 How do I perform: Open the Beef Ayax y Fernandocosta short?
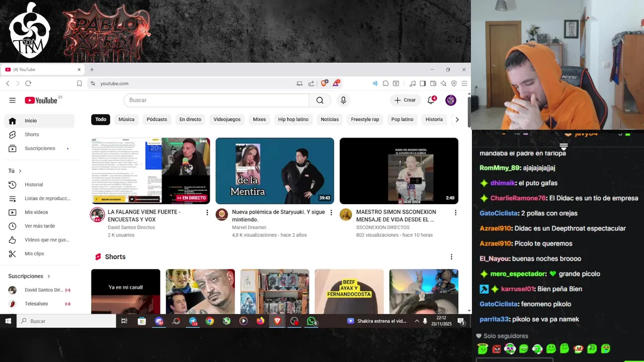[349, 292]
